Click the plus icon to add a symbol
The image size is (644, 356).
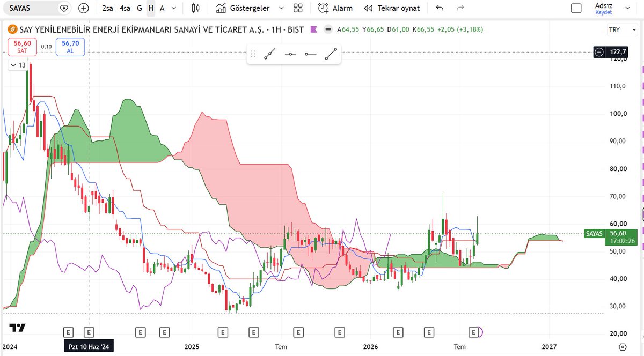click(x=83, y=8)
